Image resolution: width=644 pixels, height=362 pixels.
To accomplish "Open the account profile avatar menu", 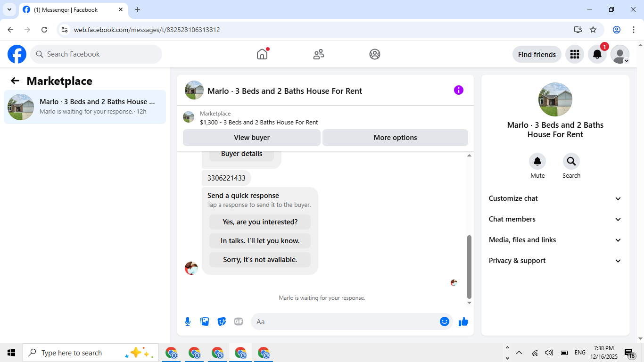I will 620,54.
